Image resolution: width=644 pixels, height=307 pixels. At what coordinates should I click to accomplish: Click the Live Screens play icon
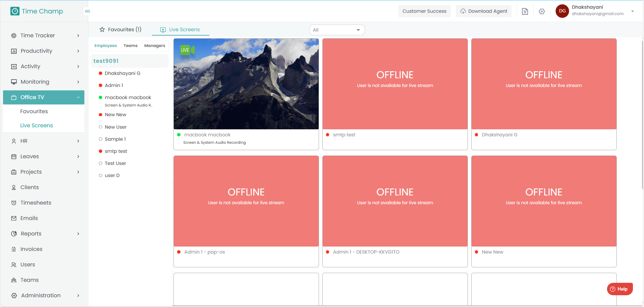point(163,30)
